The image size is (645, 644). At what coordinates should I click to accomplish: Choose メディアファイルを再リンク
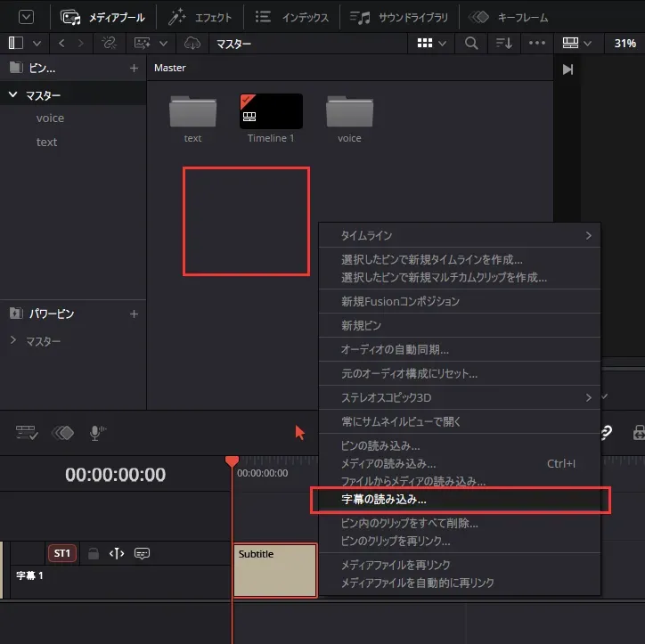460,565
